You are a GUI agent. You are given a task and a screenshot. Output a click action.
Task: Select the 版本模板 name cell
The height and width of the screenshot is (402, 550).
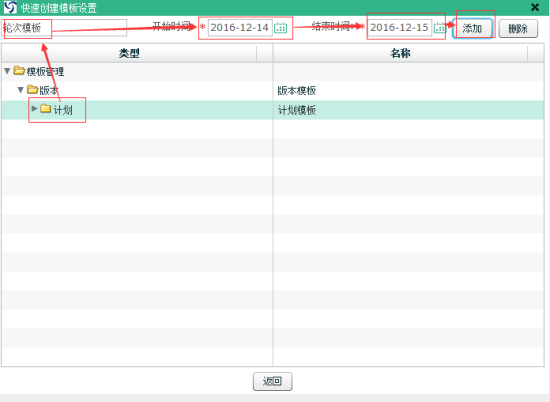409,91
